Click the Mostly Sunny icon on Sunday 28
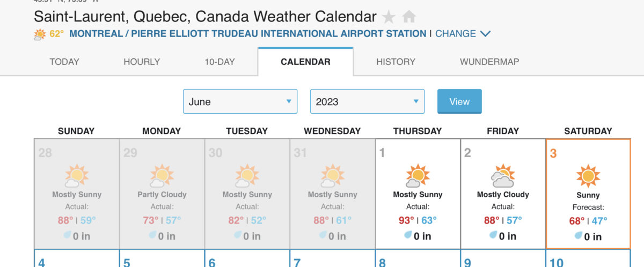This screenshot has width=644, height=267. coord(76,176)
